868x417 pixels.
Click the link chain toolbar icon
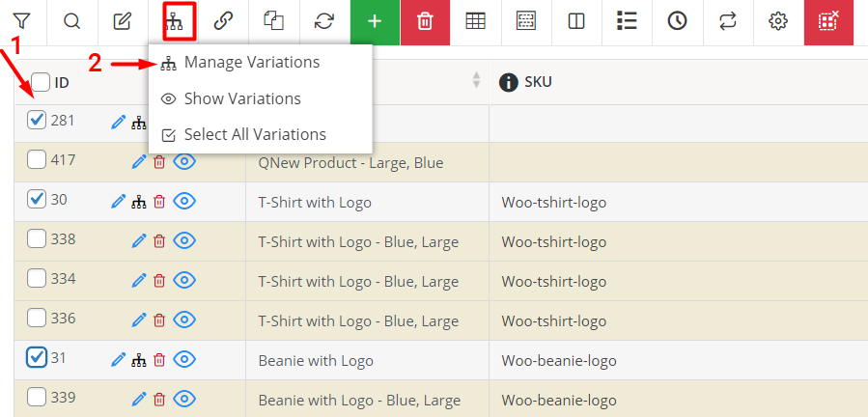[222, 21]
